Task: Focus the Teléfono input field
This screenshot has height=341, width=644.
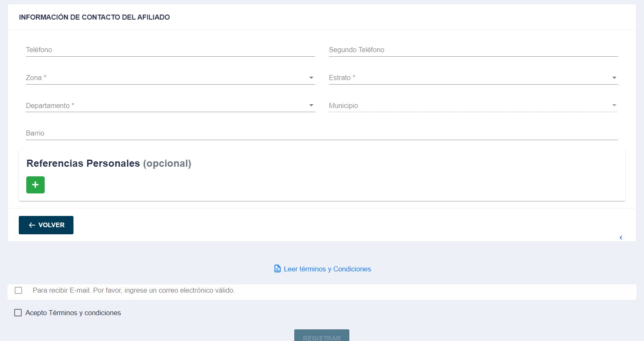Action: point(170,50)
